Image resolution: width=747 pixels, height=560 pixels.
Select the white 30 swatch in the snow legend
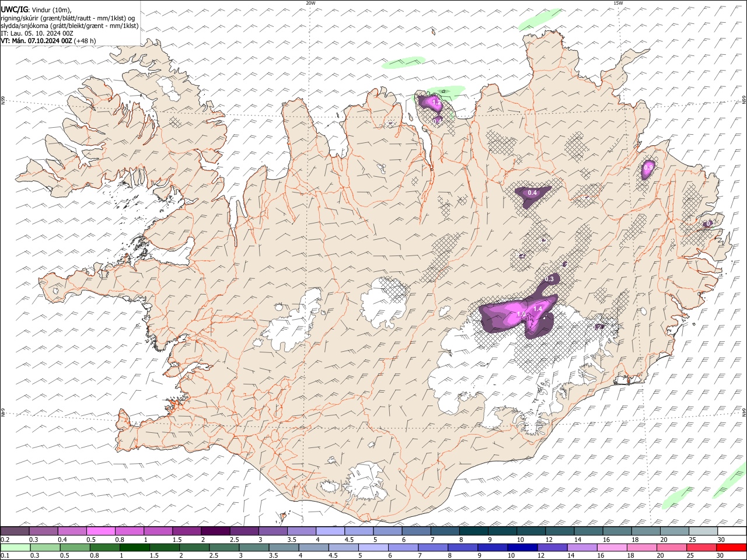pos(732,531)
